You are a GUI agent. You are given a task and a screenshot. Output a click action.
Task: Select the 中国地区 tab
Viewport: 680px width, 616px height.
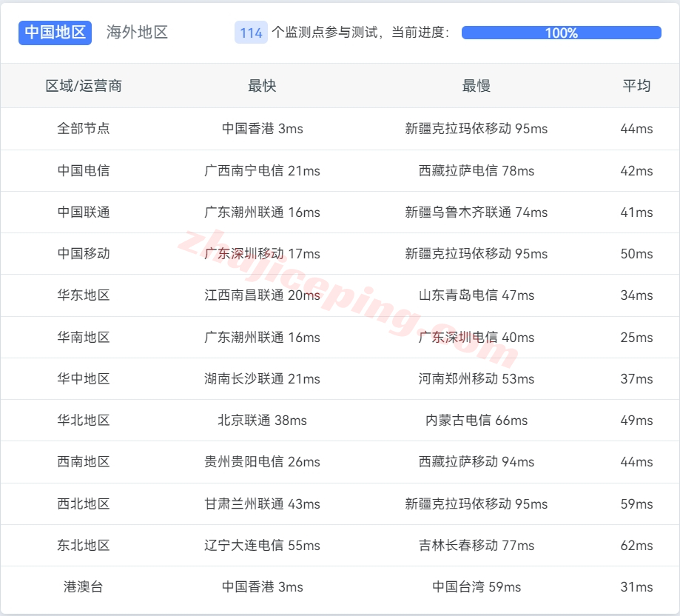pyautogui.click(x=55, y=33)
